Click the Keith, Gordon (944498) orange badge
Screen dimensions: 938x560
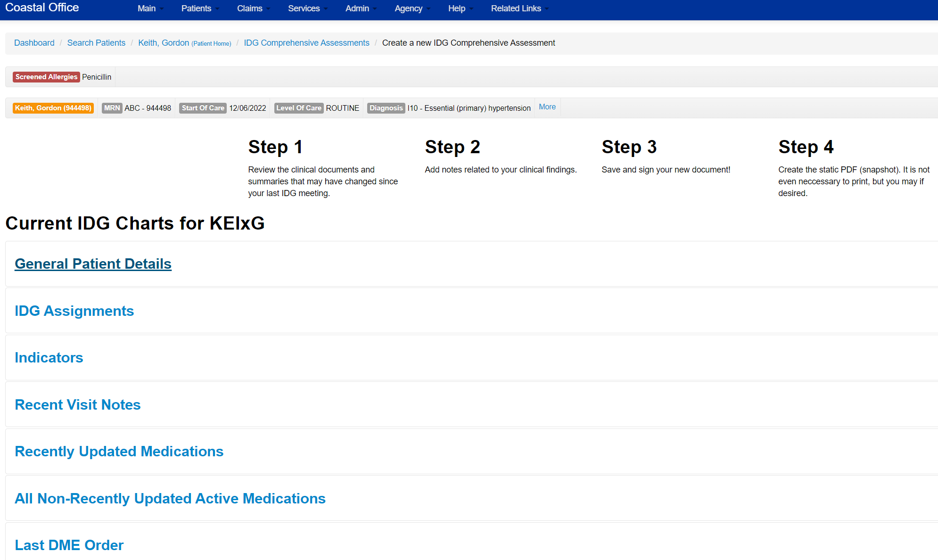tap(53, 108)
